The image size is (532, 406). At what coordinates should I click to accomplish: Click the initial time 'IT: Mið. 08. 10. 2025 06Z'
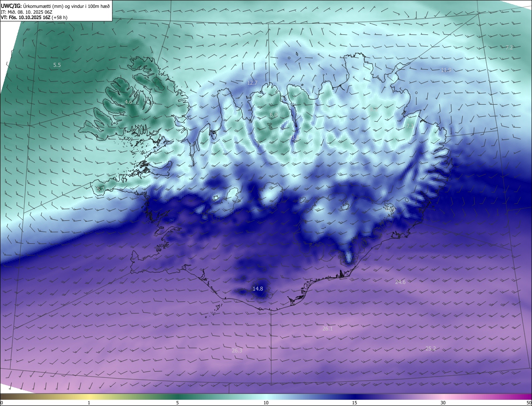pyautogui.click(x=26, y=12)
